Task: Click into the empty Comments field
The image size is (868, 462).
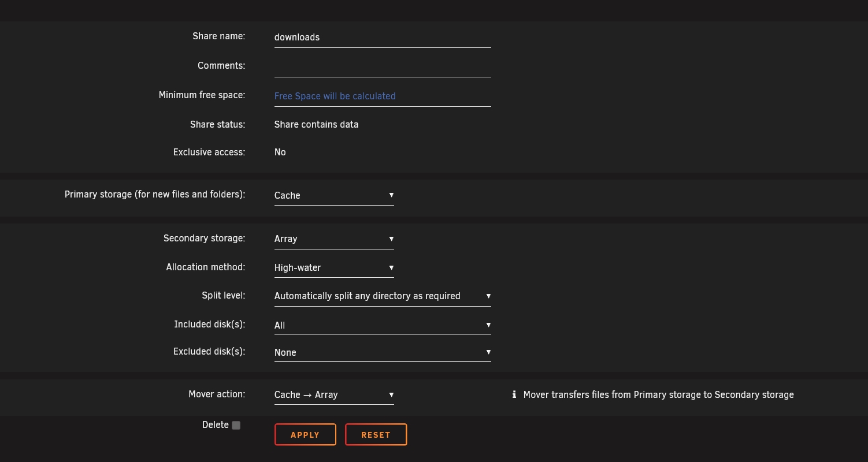Action: click(382, 66)
